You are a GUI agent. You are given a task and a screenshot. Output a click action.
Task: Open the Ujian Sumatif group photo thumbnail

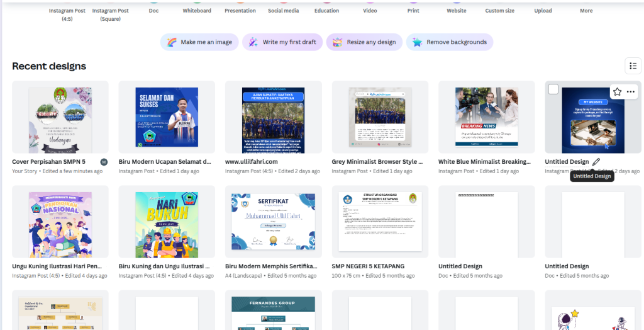pyautogui.click(x=273, y=117)
